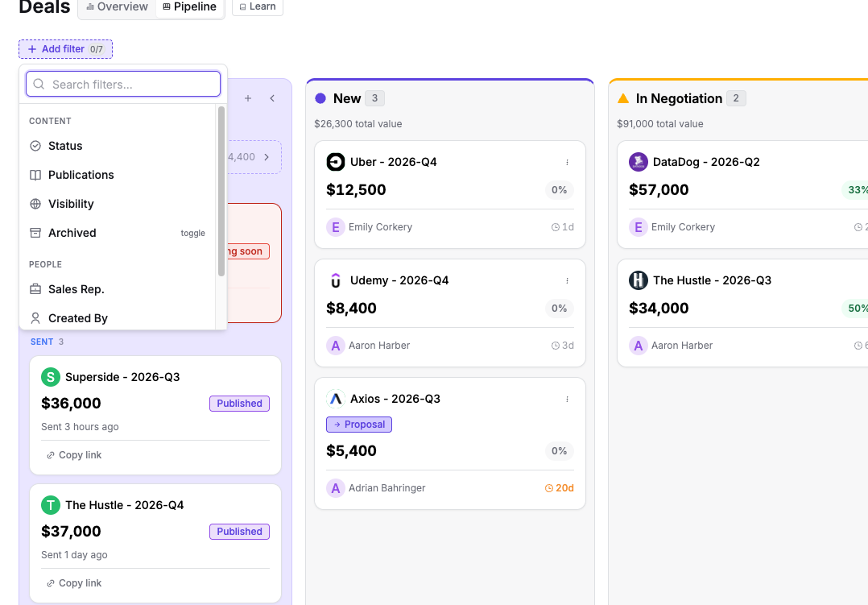Open the Add filter dropdown

click(65, 49)
